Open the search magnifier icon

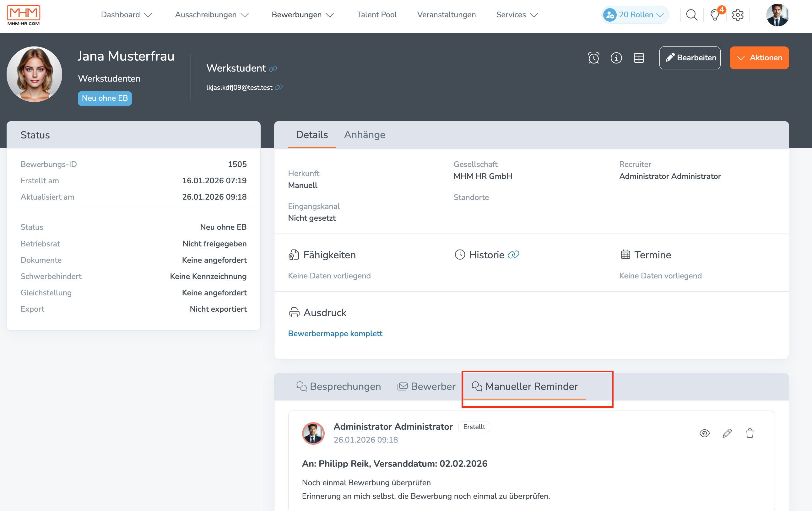[x=692, y=15]
